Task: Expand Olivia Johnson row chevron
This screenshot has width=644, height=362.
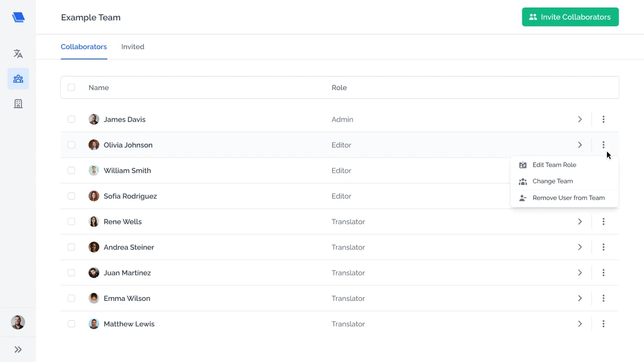Action: click(x=580, y=145)
